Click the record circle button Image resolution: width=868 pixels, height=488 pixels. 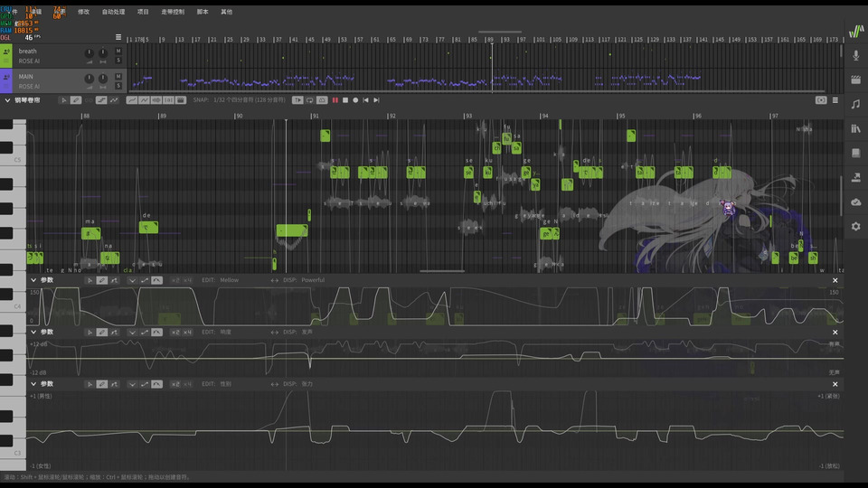point(355,100)
